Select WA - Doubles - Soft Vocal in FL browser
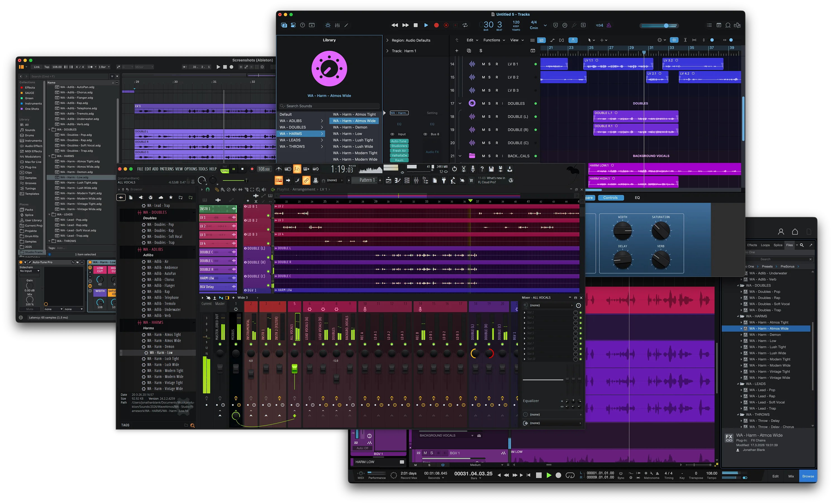This screenshot has height=504, width=833. tap(165, 237)
